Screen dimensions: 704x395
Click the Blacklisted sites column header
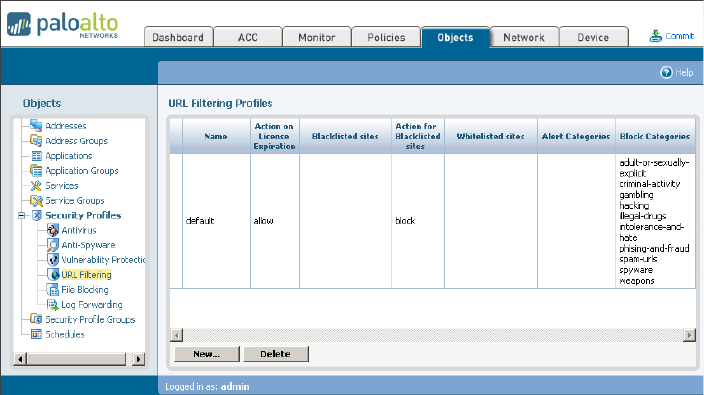point(345,136)
